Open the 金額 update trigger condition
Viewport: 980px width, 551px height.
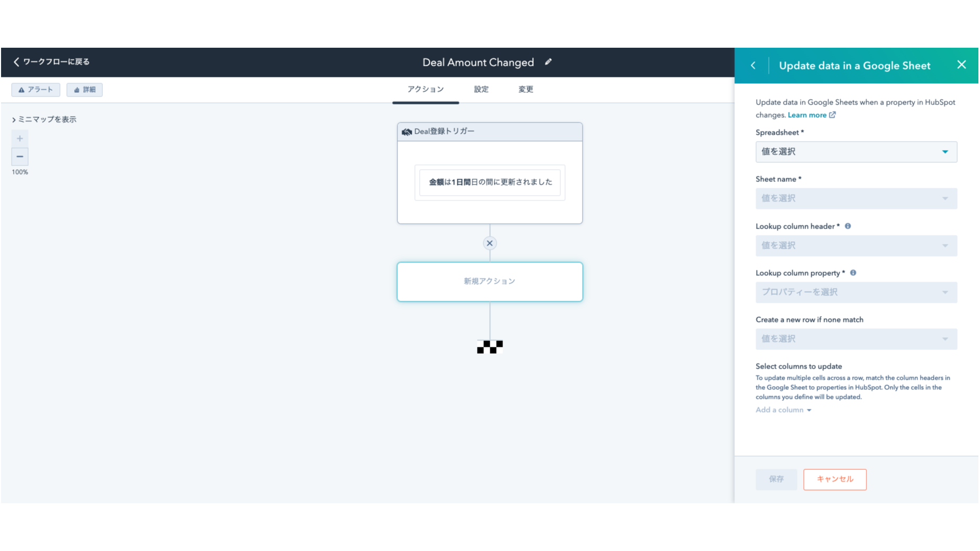(x=490, y=182)
